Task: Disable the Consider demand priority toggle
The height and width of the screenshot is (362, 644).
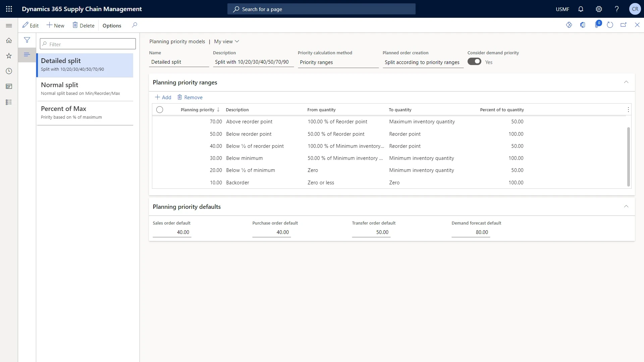Action: tap(474, 62)
